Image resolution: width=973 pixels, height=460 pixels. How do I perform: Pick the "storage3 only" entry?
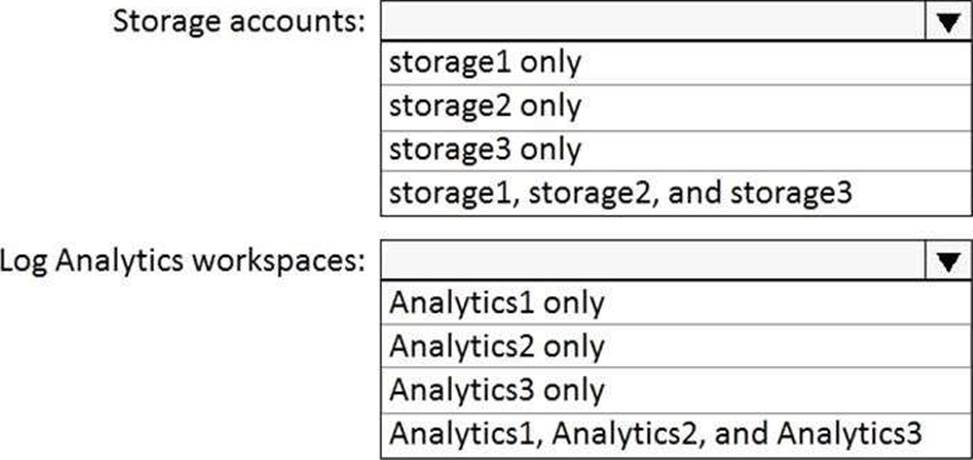(484, 148)
